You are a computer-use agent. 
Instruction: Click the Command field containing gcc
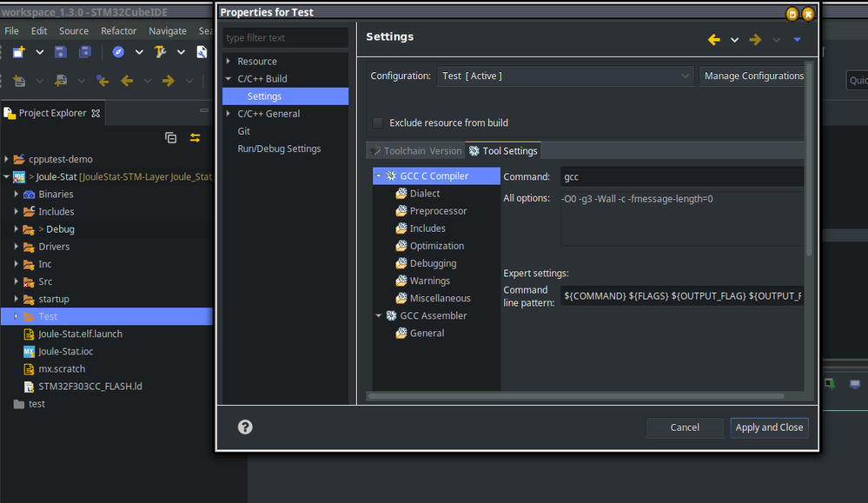click(x=682, y=176)
